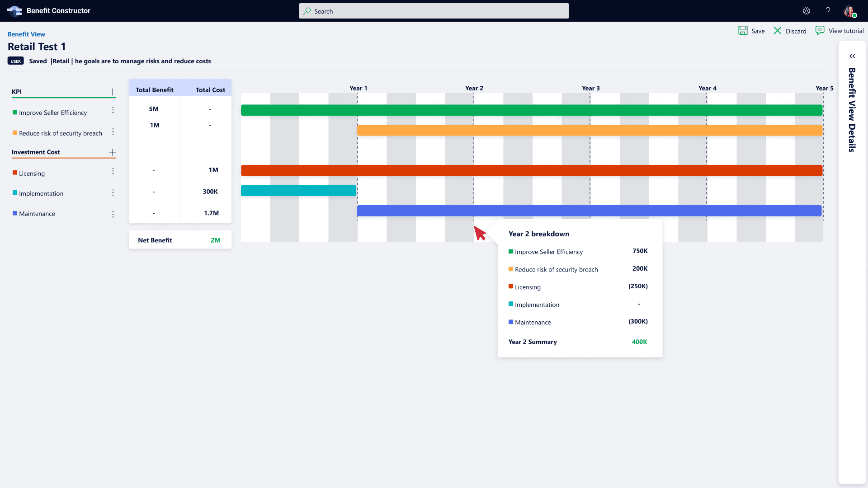Expand the Benefit View Details panel chevron
Viewport: 868px width, 488px height.
pyautogui.click(x=852, y=56)
